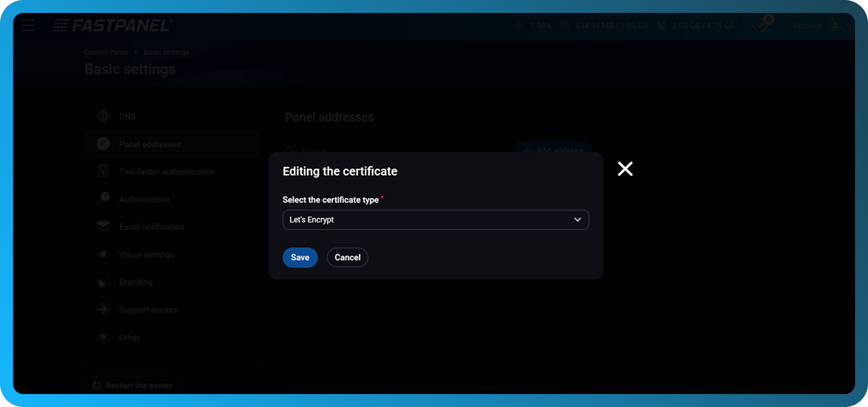Dismiss the dialog using the X mark
The image size is (868, 407).
[624, 168]
